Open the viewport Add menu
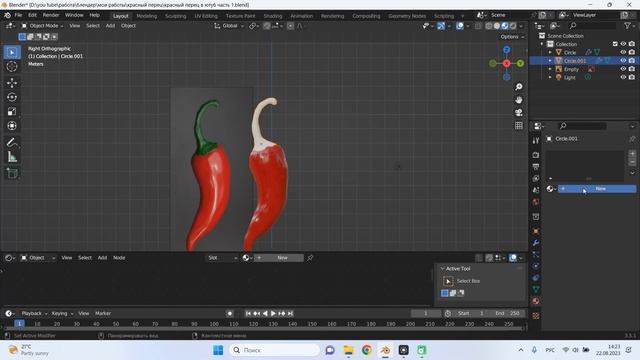640x360 pixels. coord(110,26)
